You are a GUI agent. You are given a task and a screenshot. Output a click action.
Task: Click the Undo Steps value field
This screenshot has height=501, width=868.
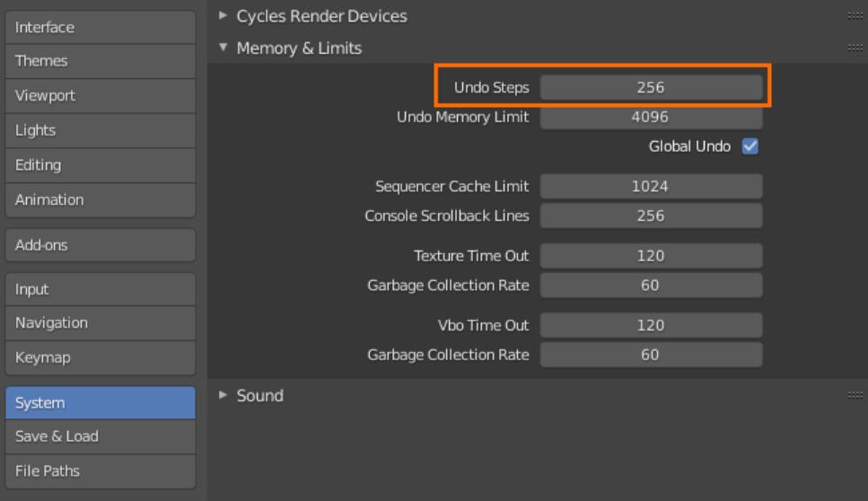(651, 87)
